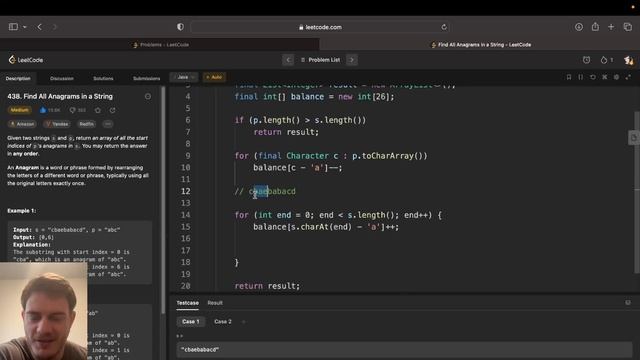Image resolution: width=640 pixels, height=360 pixels.
Task: Go forward in Safari history
Action: point(54,27)
